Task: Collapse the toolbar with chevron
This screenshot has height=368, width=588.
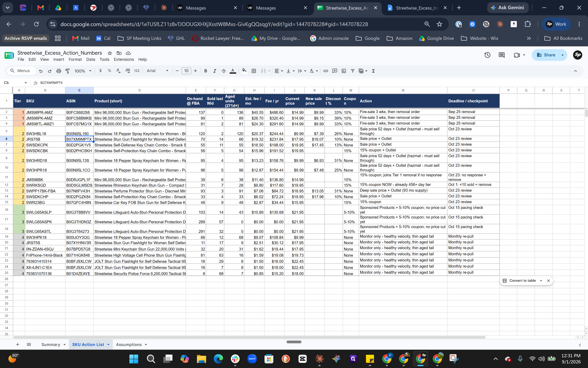Action: (575, 71)
